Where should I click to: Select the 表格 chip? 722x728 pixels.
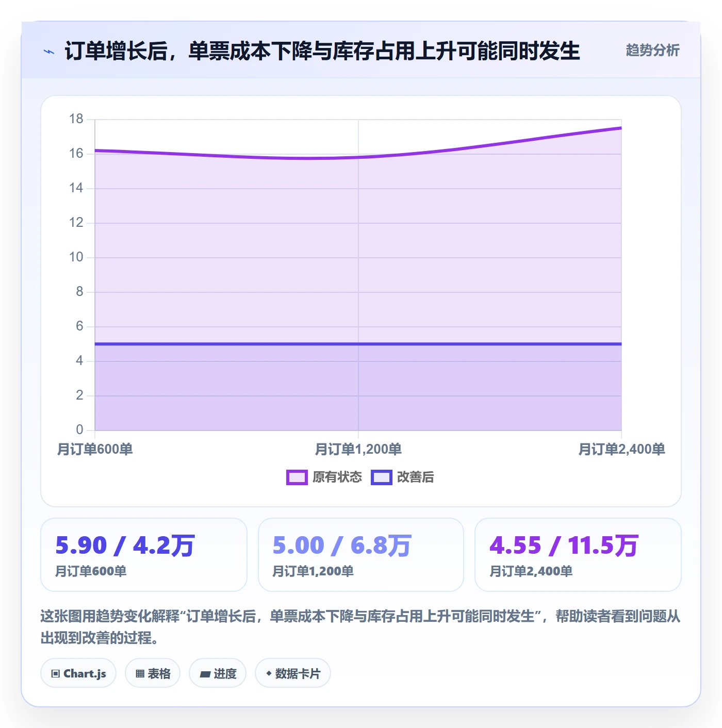click(x=153, y=673)
